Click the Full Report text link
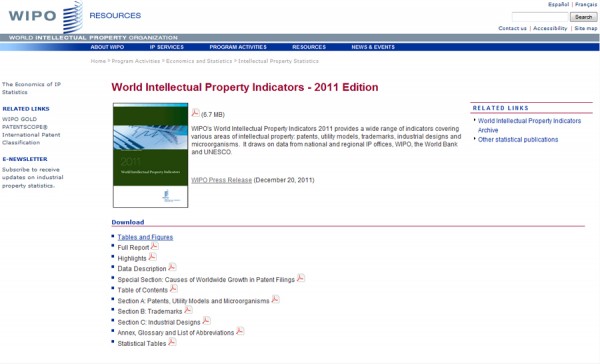 click(x=133, y=248)
